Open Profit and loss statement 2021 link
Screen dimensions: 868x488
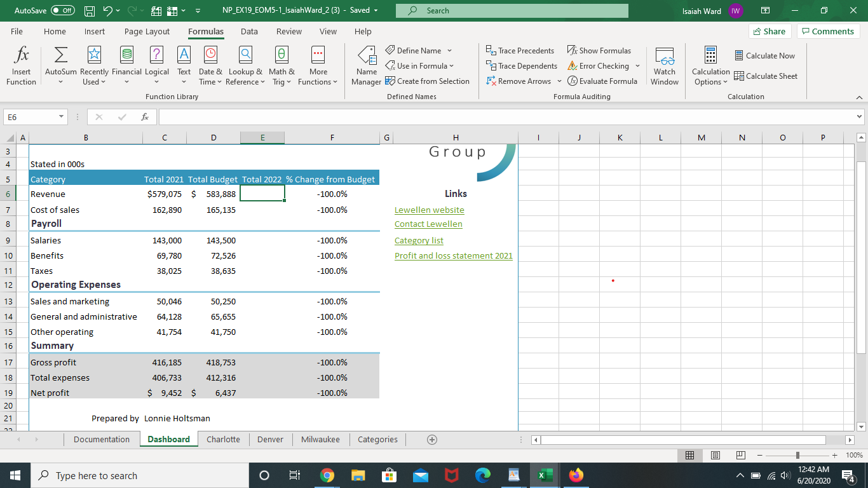coord(453,255)
